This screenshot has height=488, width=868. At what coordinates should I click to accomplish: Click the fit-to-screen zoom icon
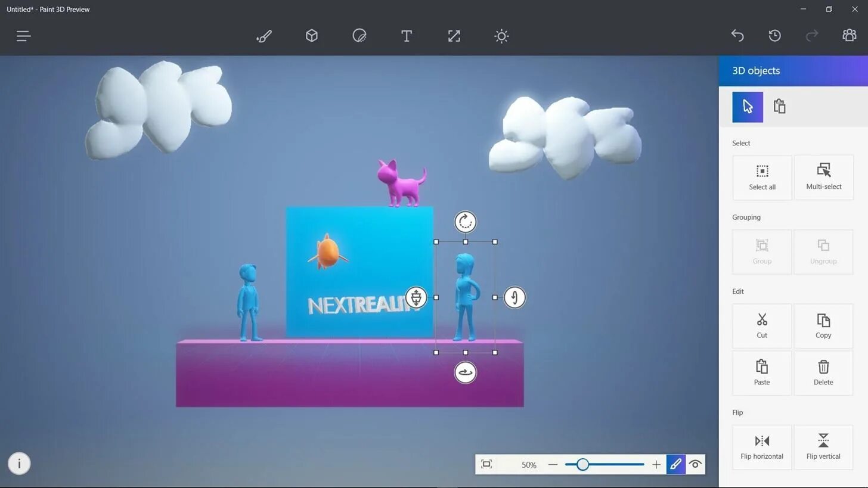click(486, 465)
